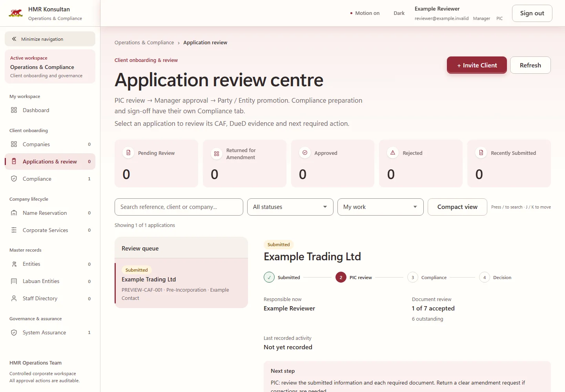Click the Decision step 4 circle
Viewport: 565px width, 392px height.
click(485, 277)
